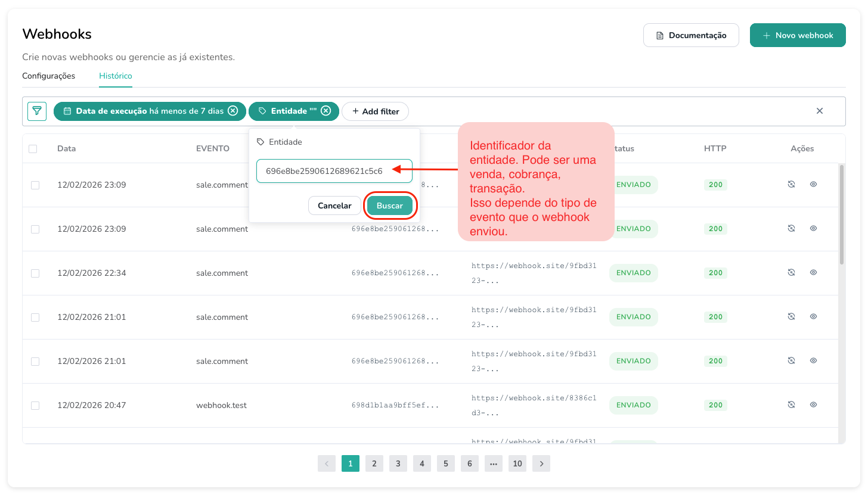868x495 pixels.
Task: View details of the 22:34 webhook
Action: 813,273
